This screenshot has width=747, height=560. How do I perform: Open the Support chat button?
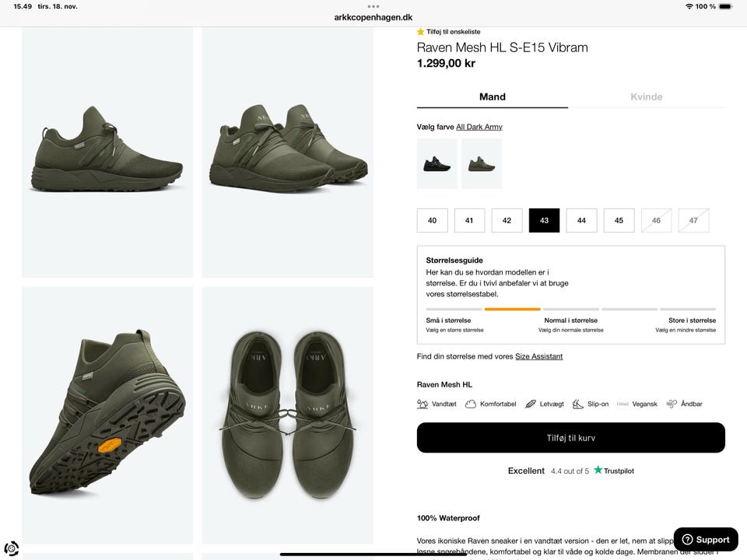705,540
